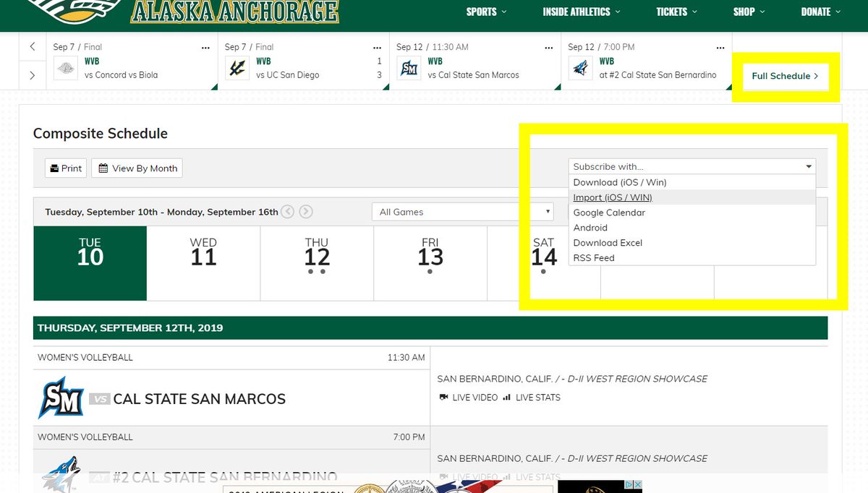Screen dimensions: 868x493
Task: Click Concord vs Biola ticker logo
Action: (x=66, y=69)
